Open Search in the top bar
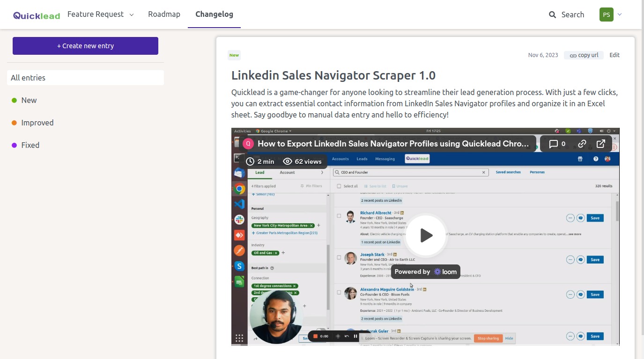 coord(566,15)
